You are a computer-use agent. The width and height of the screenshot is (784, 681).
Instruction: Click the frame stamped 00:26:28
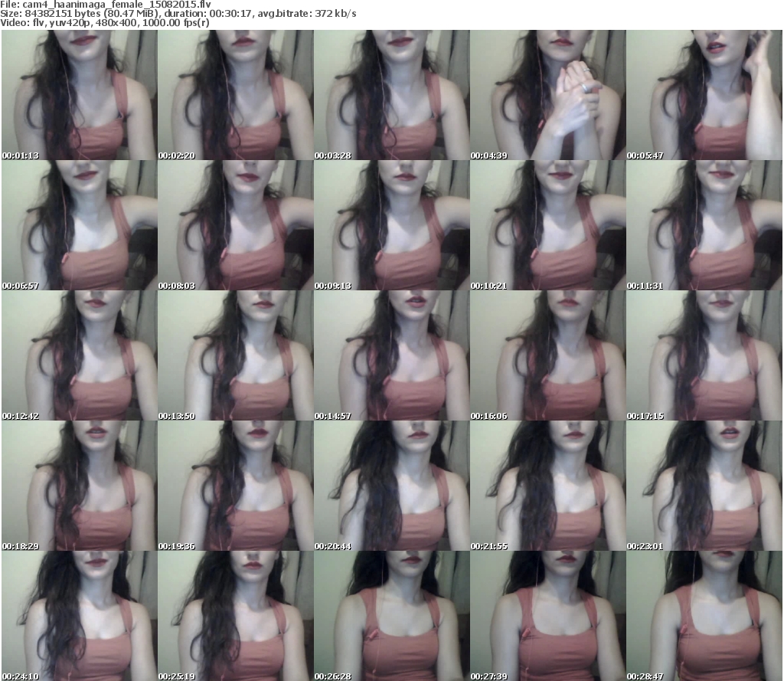pos(391,615)
